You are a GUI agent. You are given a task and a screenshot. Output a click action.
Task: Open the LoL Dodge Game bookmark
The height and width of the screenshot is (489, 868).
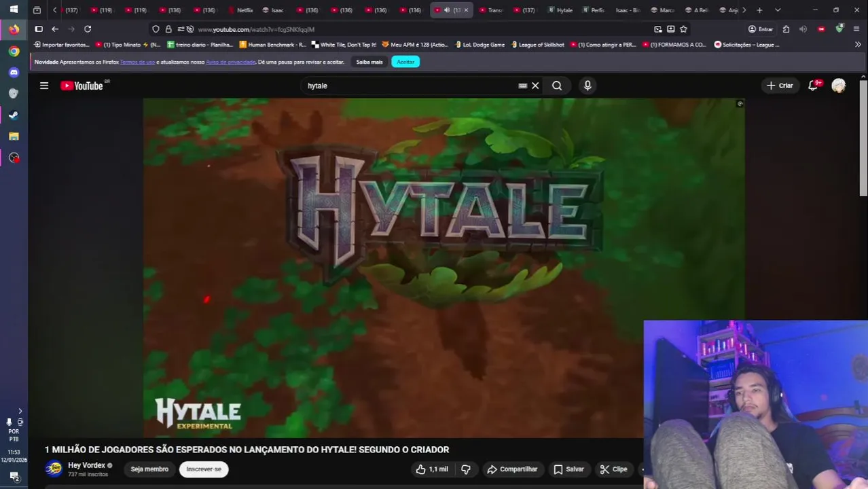tap(480, 45)
